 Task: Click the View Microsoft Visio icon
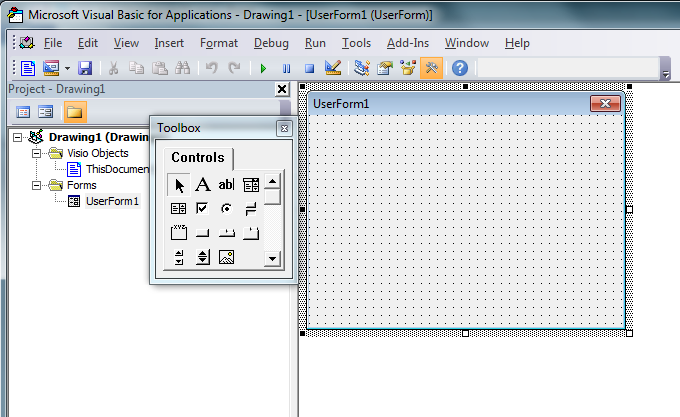click(28, 68)
